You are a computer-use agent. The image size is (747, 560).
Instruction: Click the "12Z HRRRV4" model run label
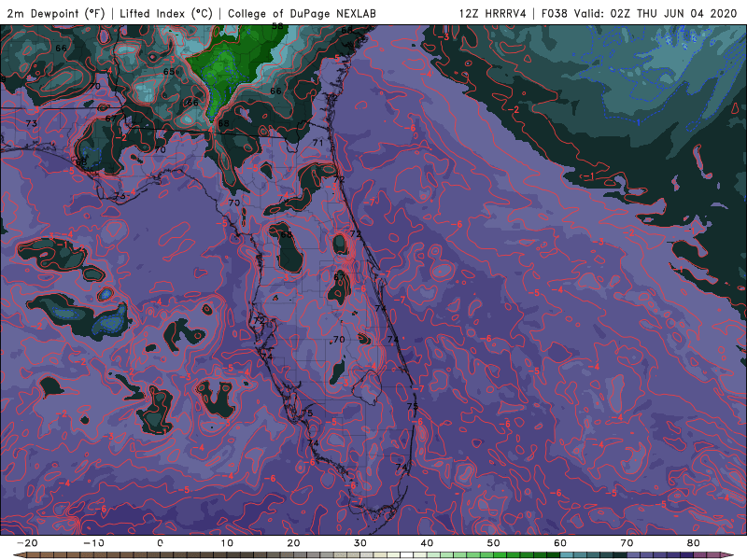[493, 13]
